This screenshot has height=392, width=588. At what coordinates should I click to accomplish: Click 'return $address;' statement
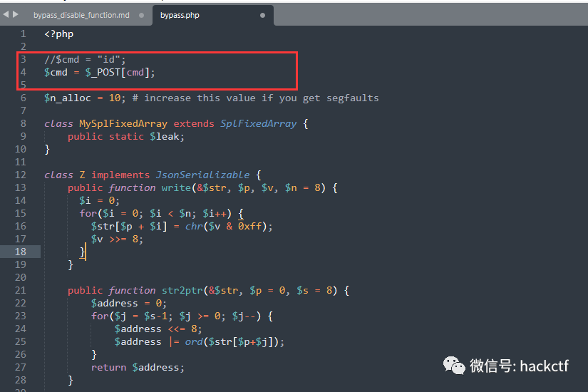point(138,367)
